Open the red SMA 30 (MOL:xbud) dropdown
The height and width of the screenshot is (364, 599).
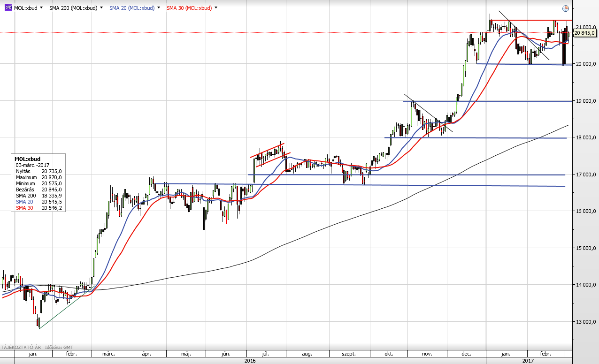click(217, 8)
